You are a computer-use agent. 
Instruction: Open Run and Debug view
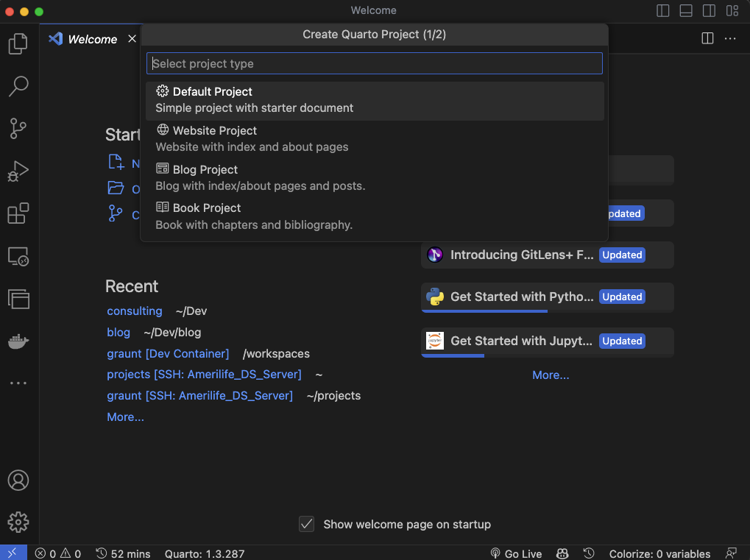tap(18, 171)
